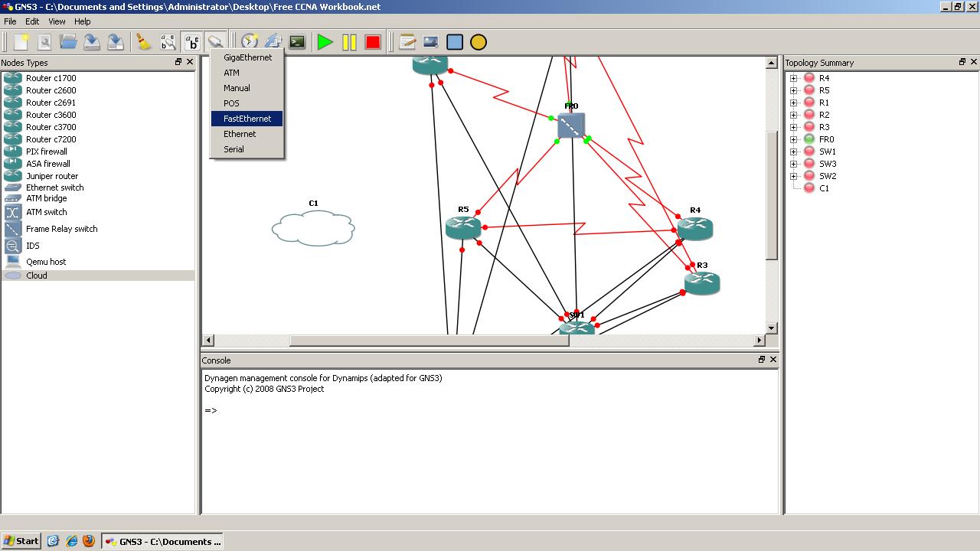This screenshot has width=980, height=551.
Task: Expand FR0 in Topology Summary
Action: click(x=794, y=139)
